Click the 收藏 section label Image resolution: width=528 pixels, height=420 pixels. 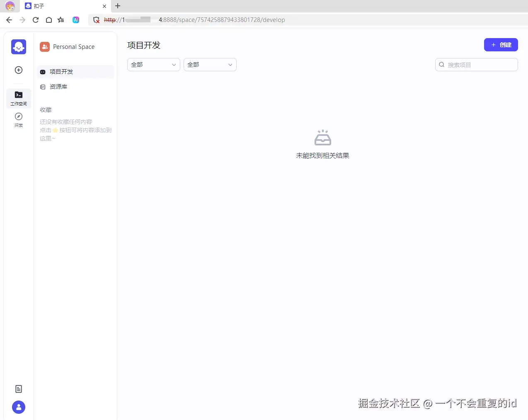tap(46, 110)
